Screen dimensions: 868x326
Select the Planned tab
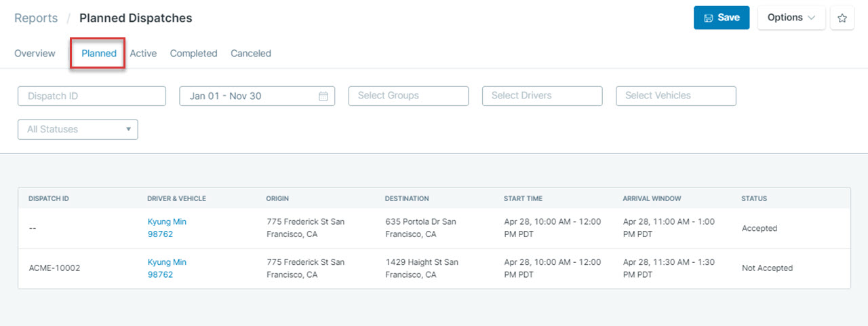(99, 54)
